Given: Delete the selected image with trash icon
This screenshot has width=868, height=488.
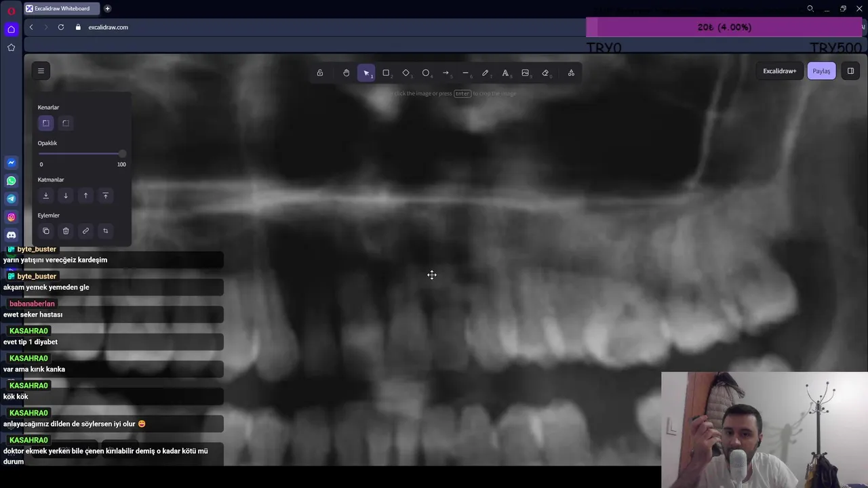Looking at the screenshot, I should pos(66,231).
